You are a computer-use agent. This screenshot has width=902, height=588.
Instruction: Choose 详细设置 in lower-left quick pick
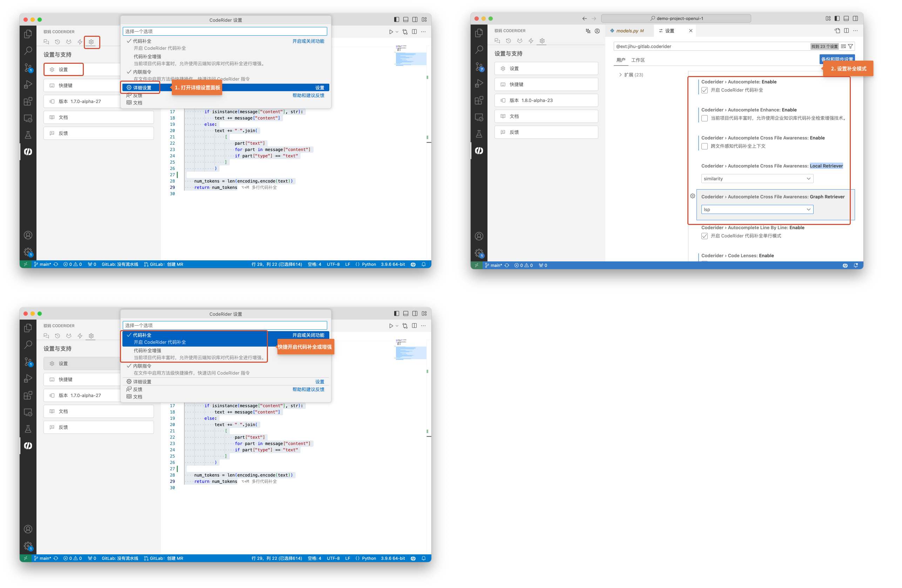tap(225, 382)
